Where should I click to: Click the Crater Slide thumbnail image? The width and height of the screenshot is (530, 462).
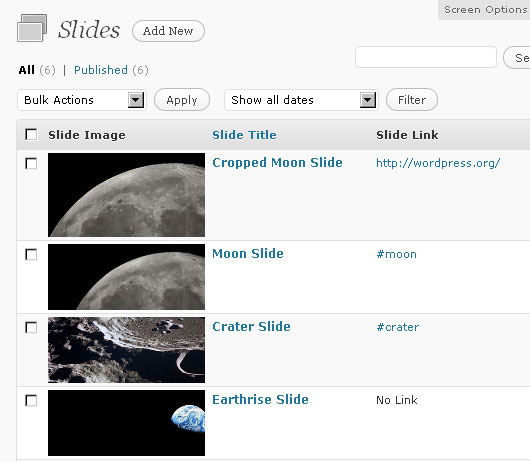pos(126,350)
